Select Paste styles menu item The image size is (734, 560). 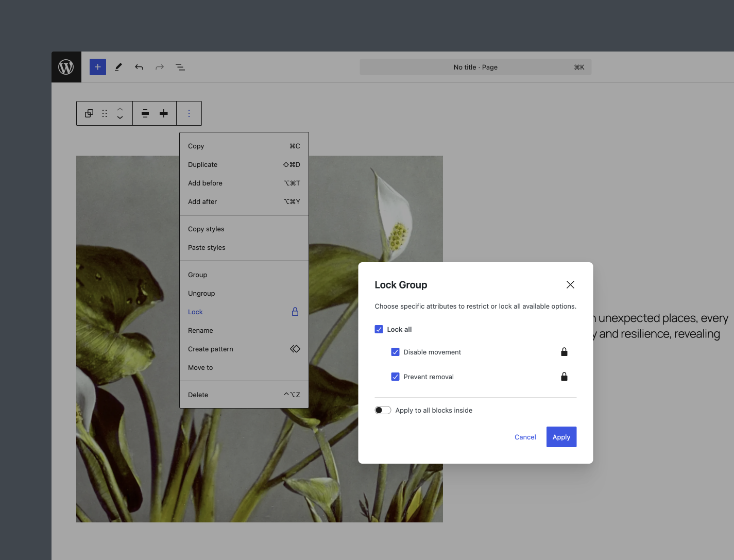click(x=244, y=248)
